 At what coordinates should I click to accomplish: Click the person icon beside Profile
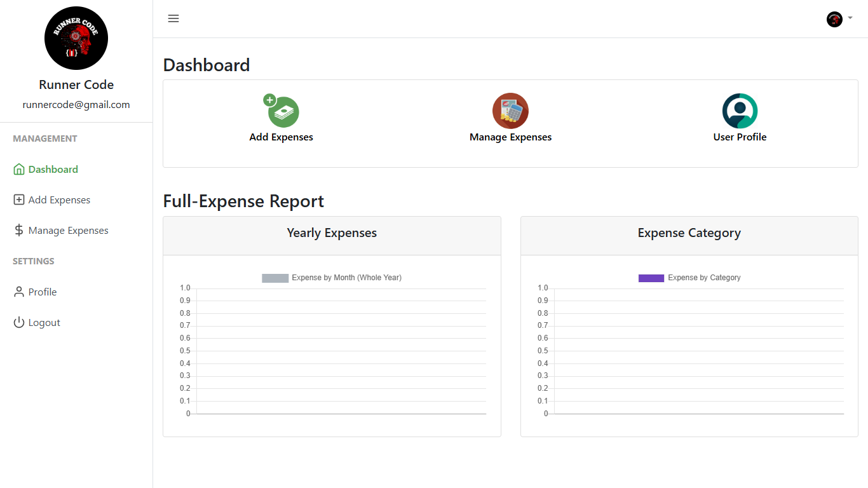point(19,292)
